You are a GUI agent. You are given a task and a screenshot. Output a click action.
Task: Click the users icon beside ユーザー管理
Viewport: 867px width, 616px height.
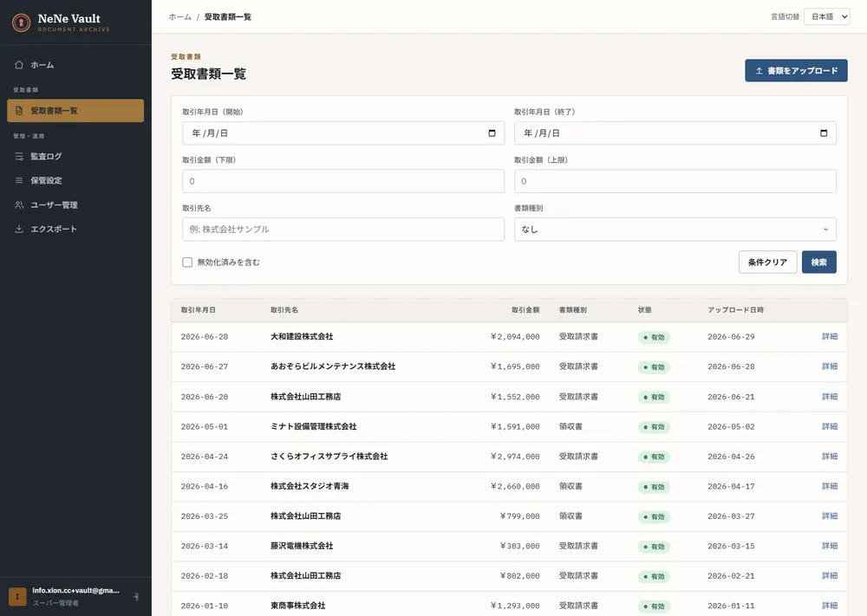(19, 205)
